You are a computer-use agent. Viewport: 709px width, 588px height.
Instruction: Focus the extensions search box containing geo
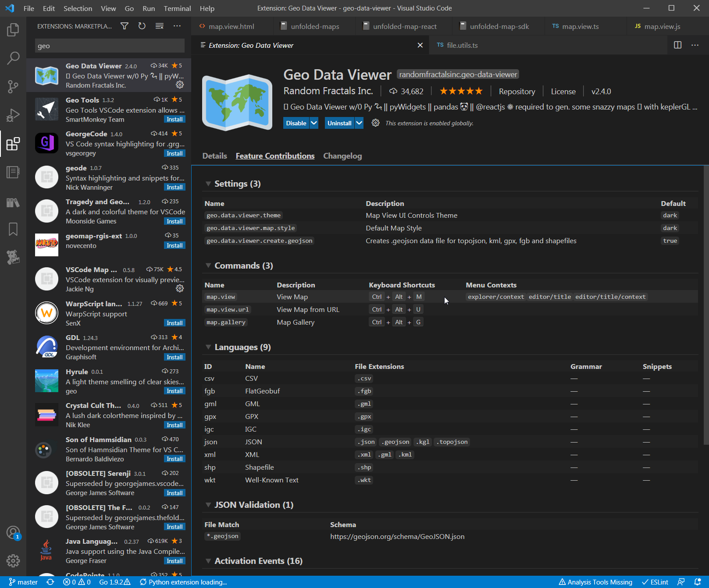[110, 46]
